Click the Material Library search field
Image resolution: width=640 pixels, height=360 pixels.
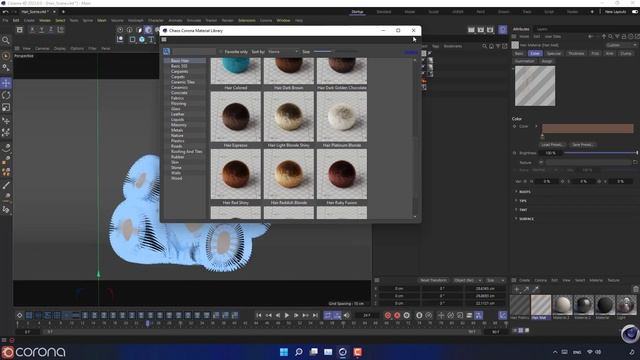pyautogui.click(x=193, y=51)
